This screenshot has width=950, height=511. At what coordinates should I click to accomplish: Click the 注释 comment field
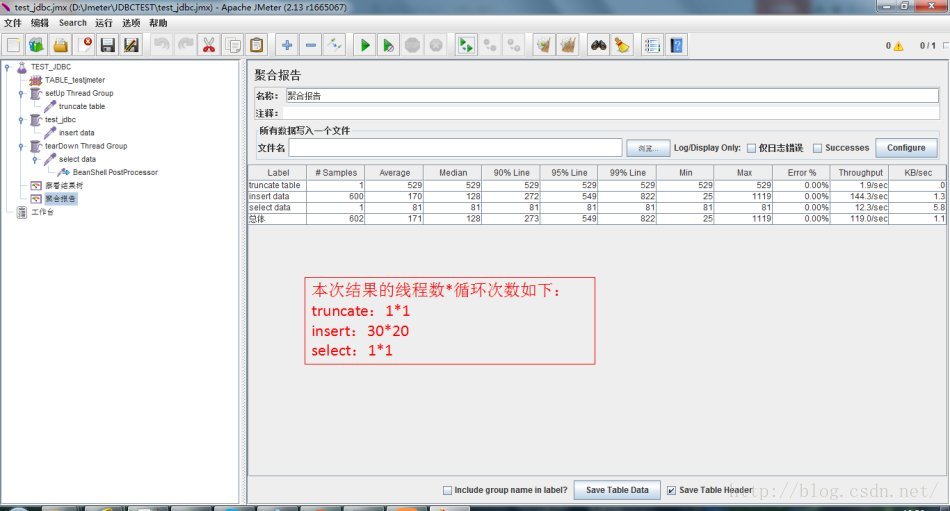(x=611, y=113)
